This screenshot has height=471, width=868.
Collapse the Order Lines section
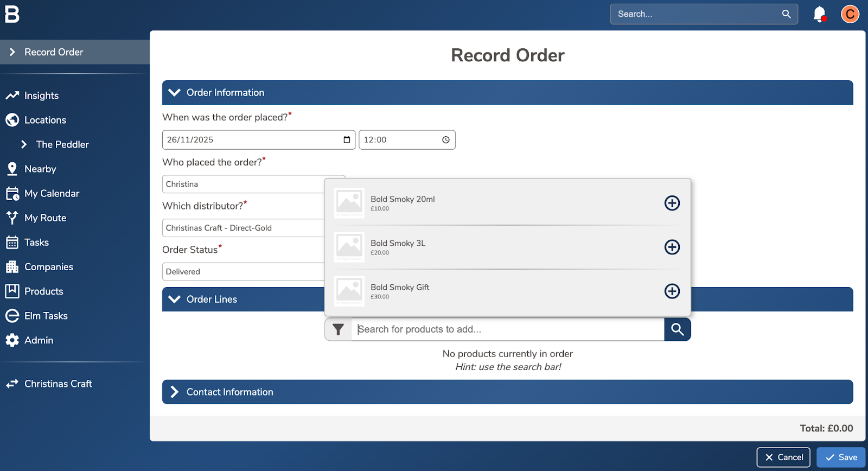[174, 300]
